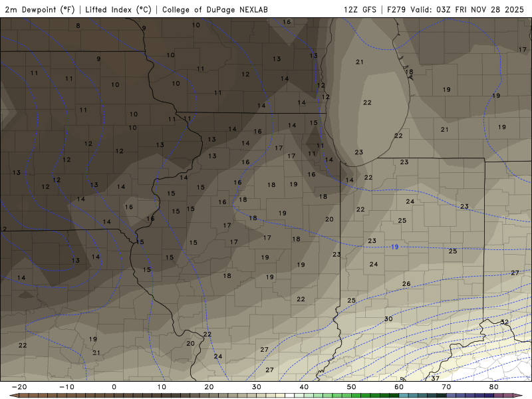532x399 pixels.
Task: Click the dewpoint value "32" on the map
Action: [x=505, y=322]
